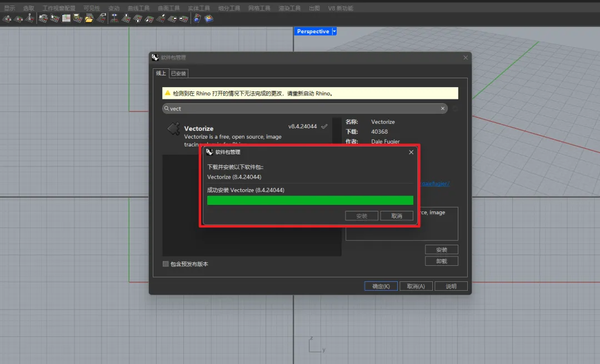Click the grid icon with upward arrow underneath
Screen dimensions: 600x364
pyautogui.click(x=138, y=19)
